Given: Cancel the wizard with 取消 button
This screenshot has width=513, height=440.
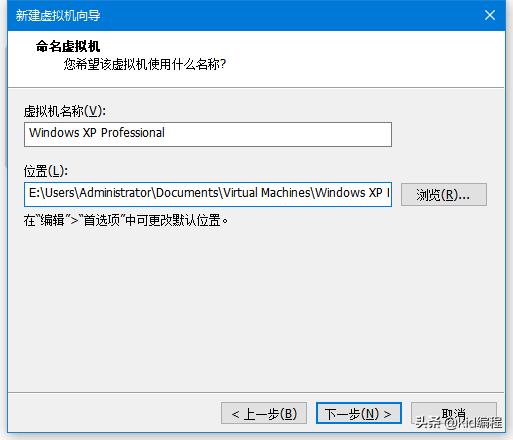Looking at the screenshot, I should 454,413.
